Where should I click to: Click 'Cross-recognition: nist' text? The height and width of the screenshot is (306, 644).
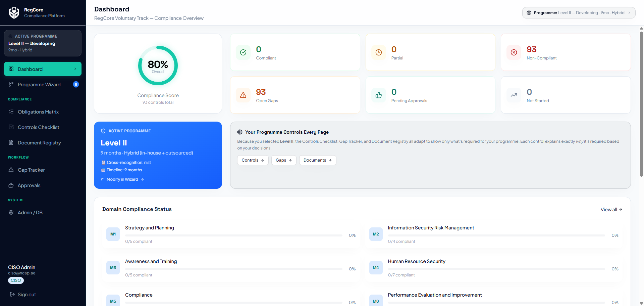[129, 163]
